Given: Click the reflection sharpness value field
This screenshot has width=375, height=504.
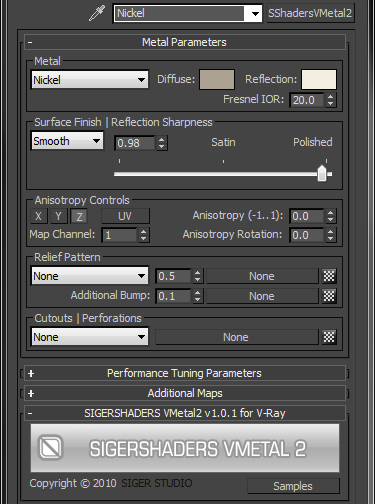Looking at the screenshot, I should 135,143.
